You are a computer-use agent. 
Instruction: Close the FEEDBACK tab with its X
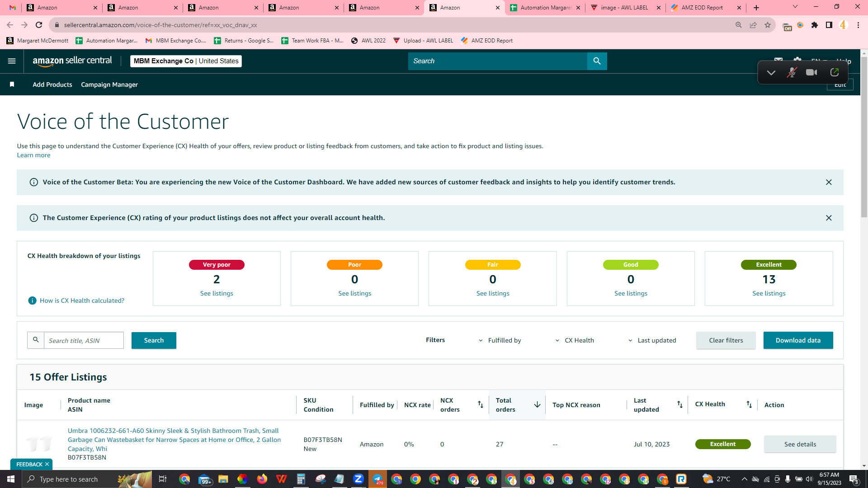pos(47,465)
